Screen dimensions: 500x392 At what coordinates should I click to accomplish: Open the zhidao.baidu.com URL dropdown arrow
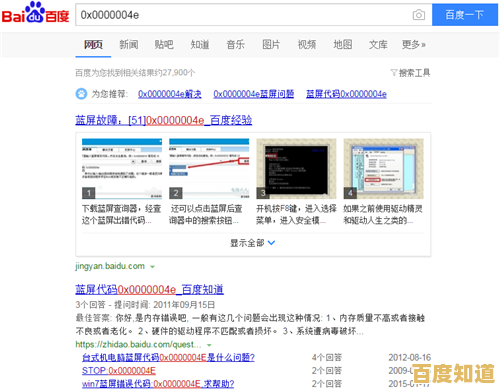point(209,345)
